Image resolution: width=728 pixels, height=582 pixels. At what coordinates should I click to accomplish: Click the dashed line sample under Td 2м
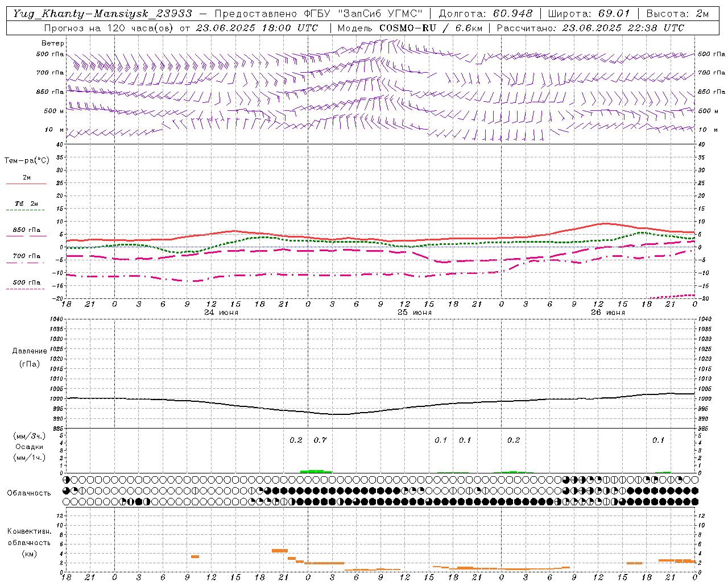26,210
